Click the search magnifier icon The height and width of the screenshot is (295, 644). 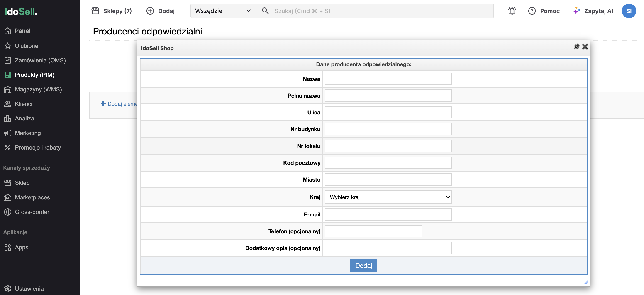point(265,11)
